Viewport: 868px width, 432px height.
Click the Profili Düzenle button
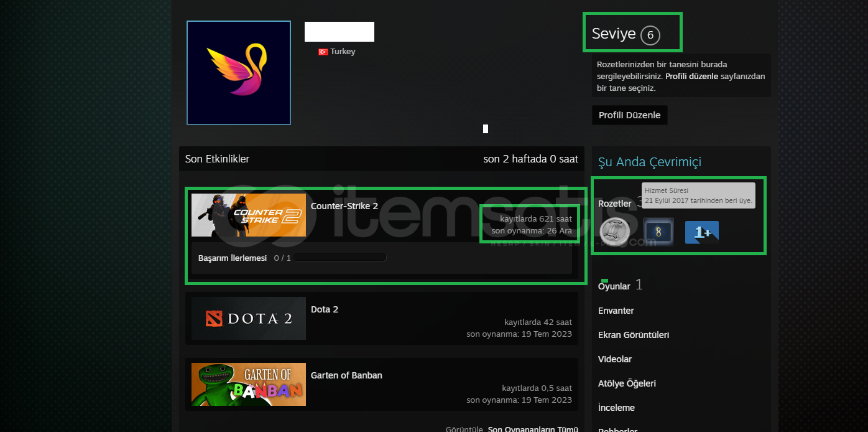629,115
